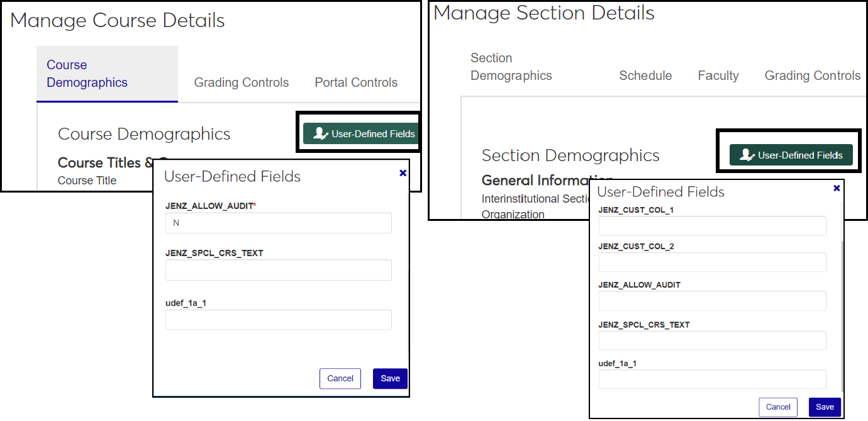Click course dialog JENZ_SPCL_CRS_TEXT input field
The image size is (868, 421).
[278, 270]
